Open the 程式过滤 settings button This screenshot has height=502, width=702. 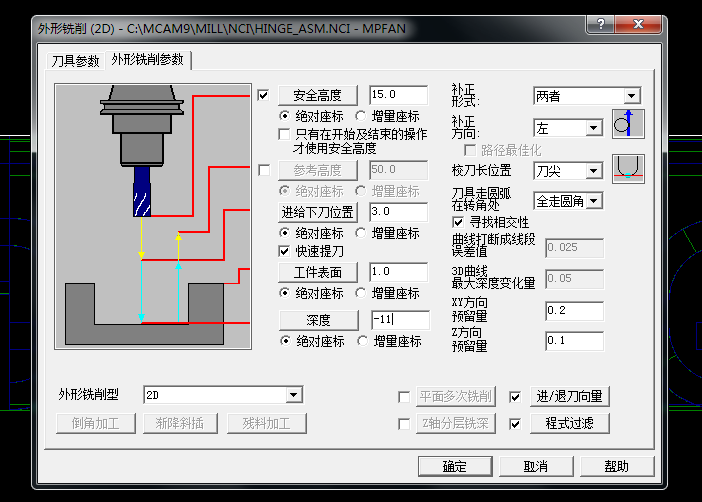click(x=569, y=423)
